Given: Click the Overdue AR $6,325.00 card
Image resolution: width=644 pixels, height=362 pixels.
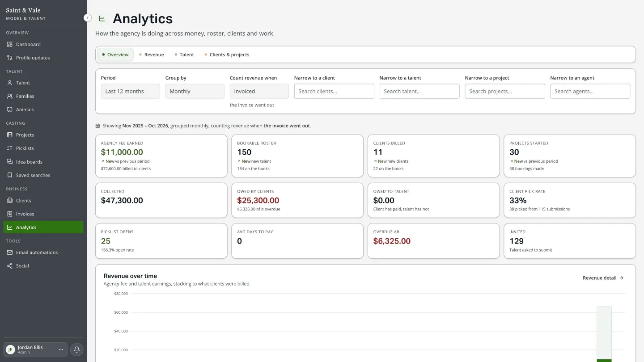Looking at the screenshot, I should (x=433, y=241).
